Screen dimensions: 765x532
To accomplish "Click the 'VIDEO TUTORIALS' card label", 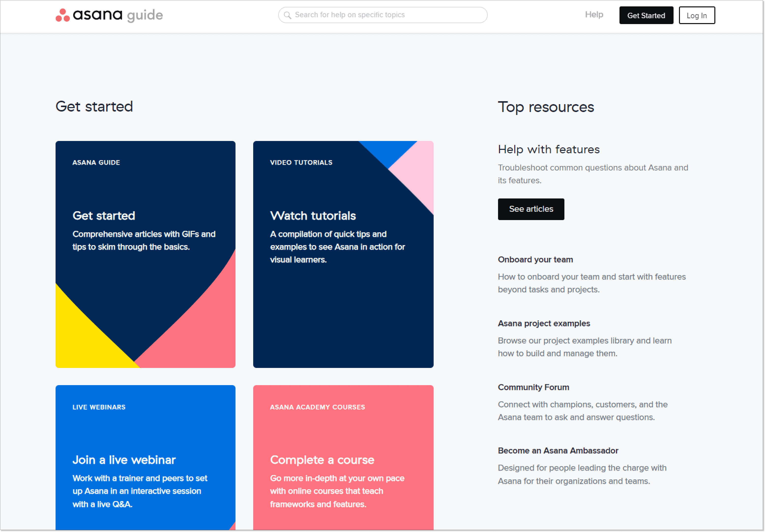I will point(301,162).
